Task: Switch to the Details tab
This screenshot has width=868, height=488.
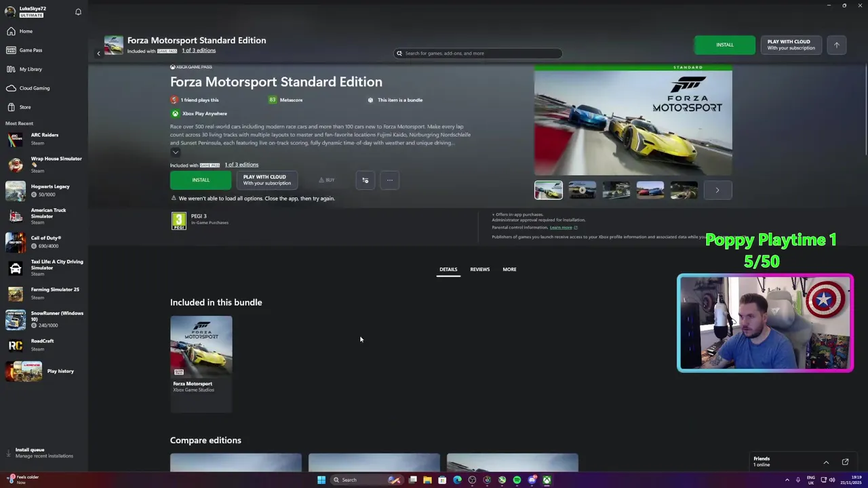Action: (x=448, y=270)
